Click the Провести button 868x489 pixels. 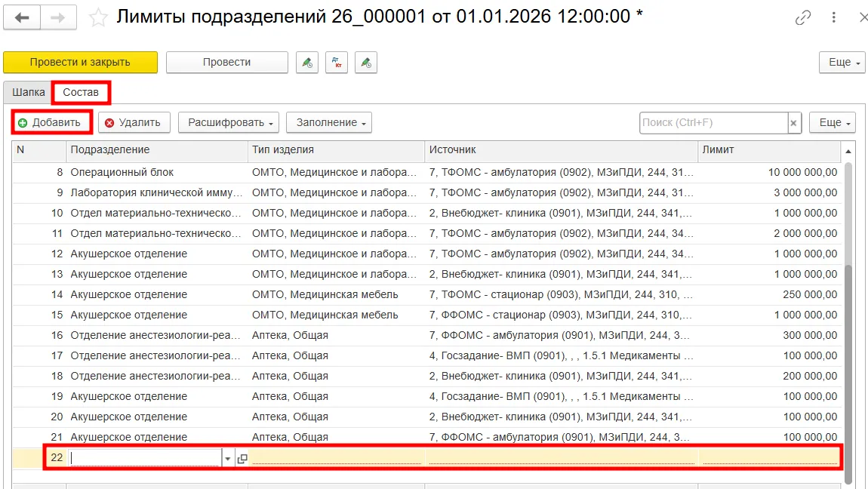click(x=227, y=63)
